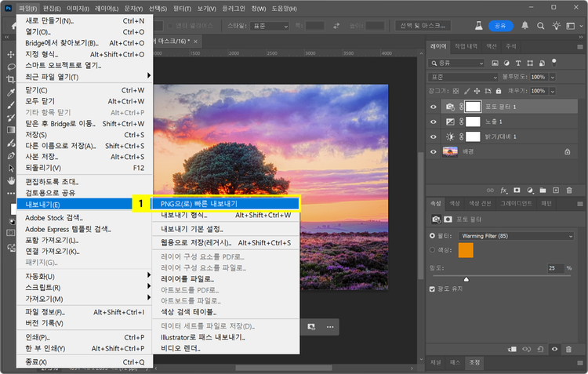Click the create new layer icon

554,190
